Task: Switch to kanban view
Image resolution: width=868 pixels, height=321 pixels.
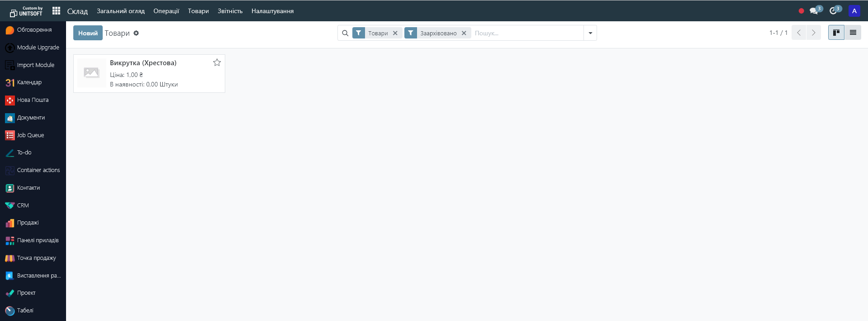Action: coord(836,33)
